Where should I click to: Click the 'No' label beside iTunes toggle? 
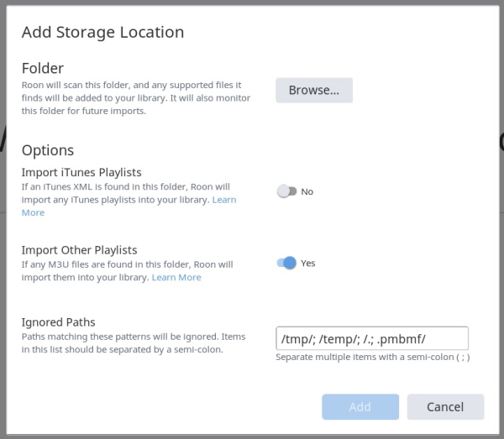[307, 191]
